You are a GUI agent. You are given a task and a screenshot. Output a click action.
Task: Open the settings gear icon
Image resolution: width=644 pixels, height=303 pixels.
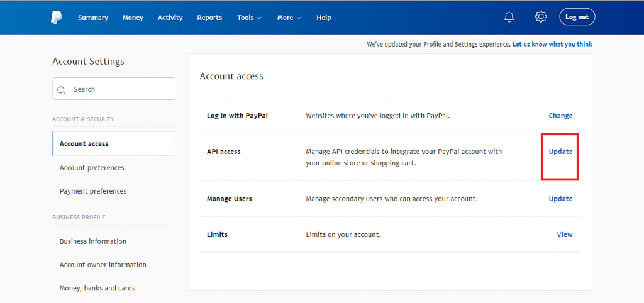point(541,17)
